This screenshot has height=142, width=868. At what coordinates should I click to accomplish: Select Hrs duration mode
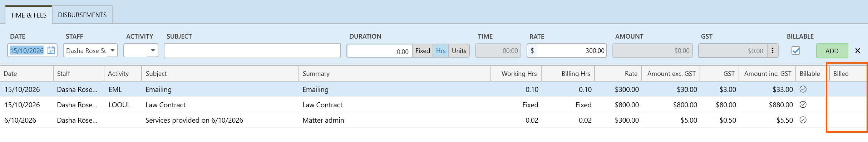441,51
